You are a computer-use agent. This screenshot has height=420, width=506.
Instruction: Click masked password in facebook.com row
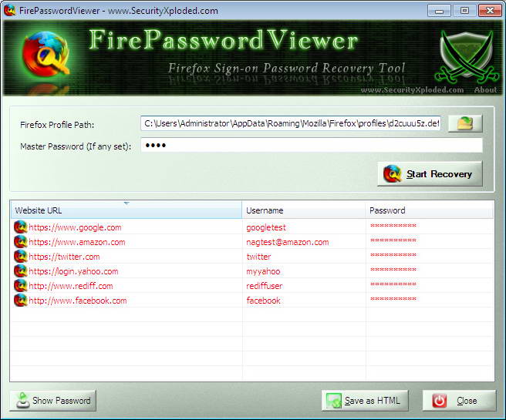pos(393,299)
